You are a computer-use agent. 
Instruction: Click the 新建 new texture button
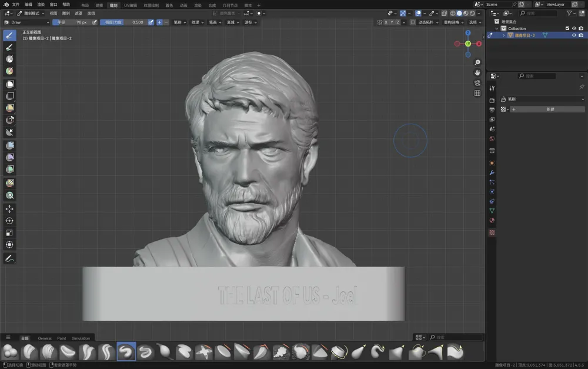550,109
